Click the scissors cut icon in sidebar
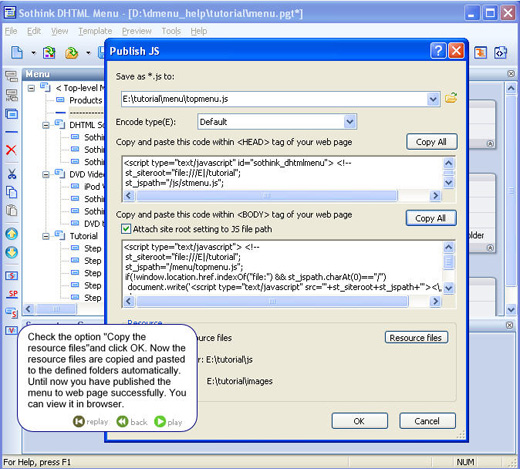The height and width of the screenshot is (469, 520). coord(12,174)
